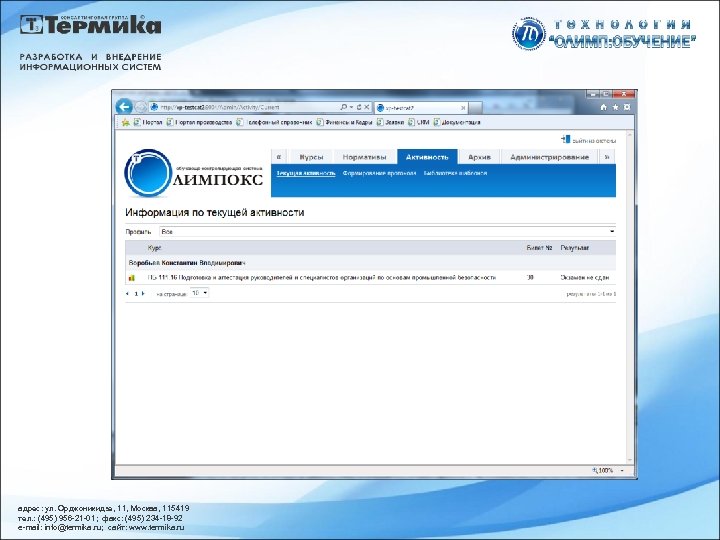This screenshot has height=540, width=720.
Task: Go to next page with right pager arrow
Action: (143, 293)
